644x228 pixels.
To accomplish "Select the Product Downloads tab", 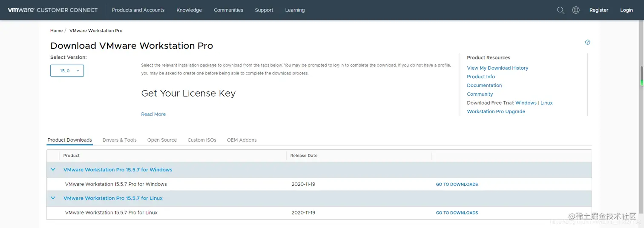I will click(x=69, y=140).
